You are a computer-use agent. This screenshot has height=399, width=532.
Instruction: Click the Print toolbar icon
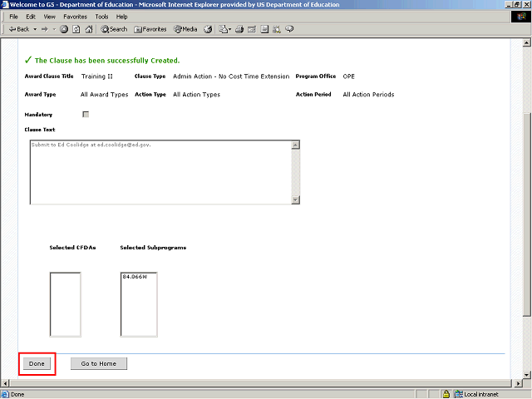pyautogui.click(x=239, y=30)
